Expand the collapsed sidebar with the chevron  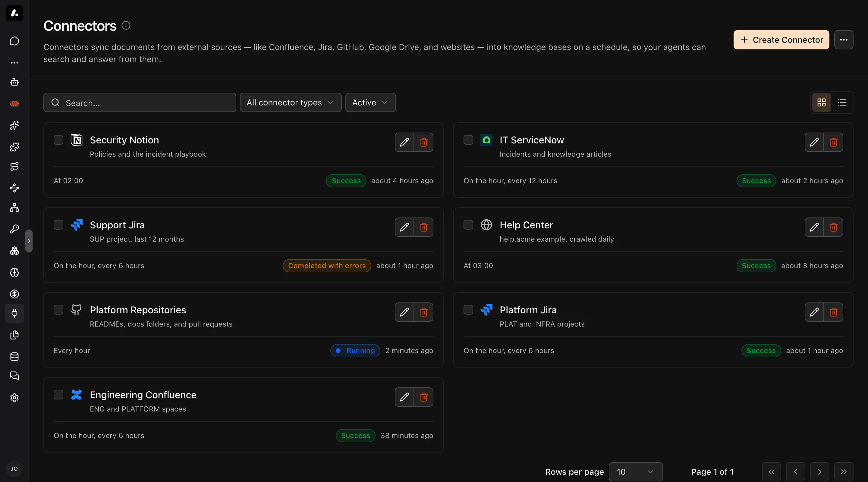point(29,241)
